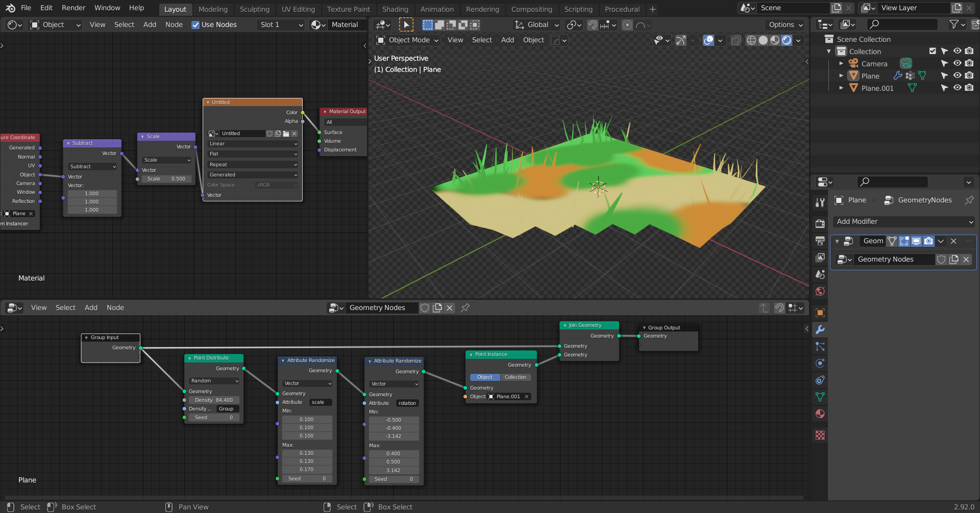Click the Options button in viewport header
Image resolution: width=980 pixels, height=513 pixels.
(785, 25)
